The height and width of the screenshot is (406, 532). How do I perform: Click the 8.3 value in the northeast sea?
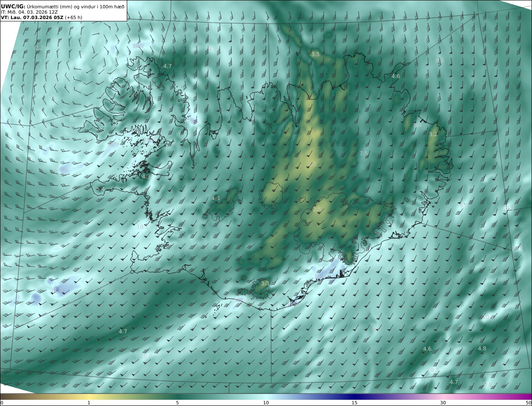click(439, 60)
